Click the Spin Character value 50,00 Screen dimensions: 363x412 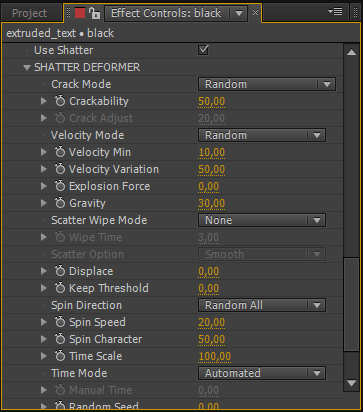[212, 339]
